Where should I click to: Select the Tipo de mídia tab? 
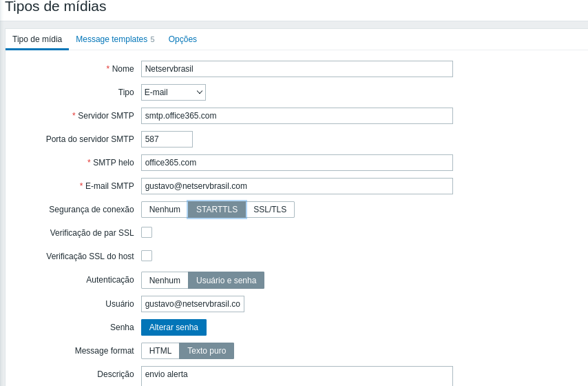(x=37, y=39)
